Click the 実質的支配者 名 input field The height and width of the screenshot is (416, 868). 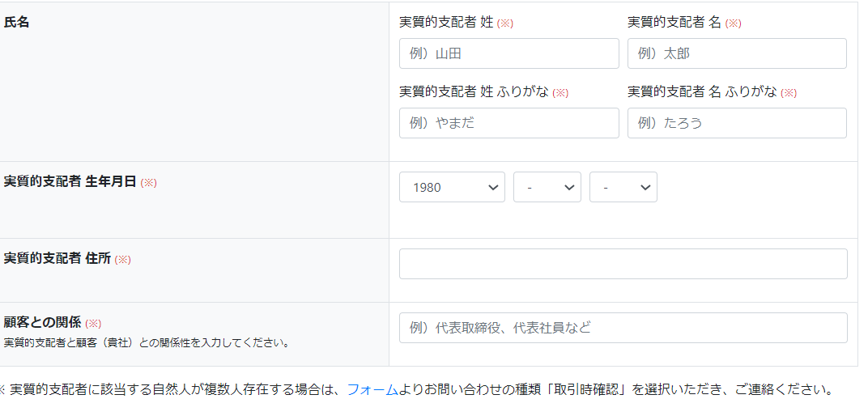coord(737,53)
